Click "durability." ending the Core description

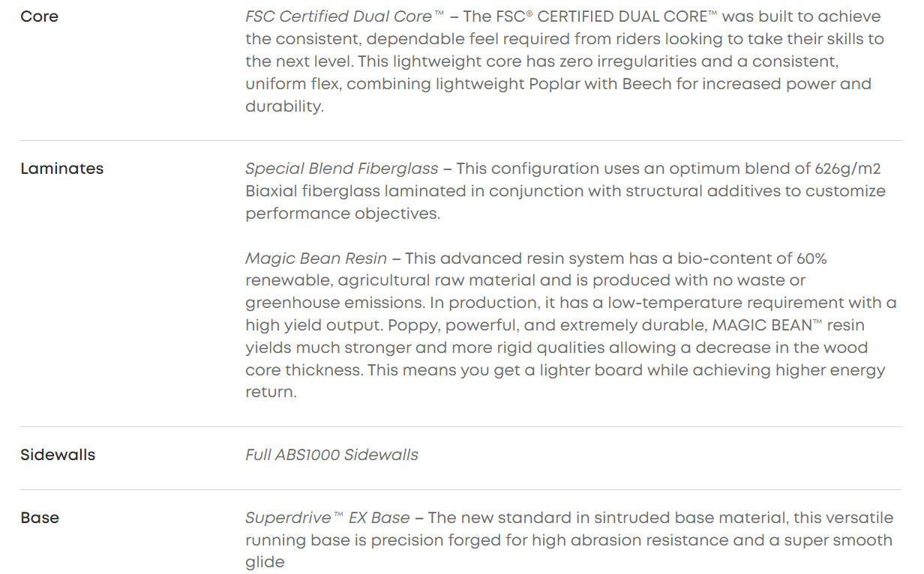pos(284,106)
